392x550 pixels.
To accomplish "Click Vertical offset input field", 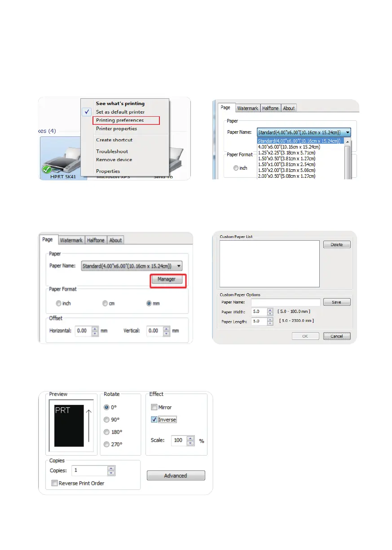I will (154, 330).
